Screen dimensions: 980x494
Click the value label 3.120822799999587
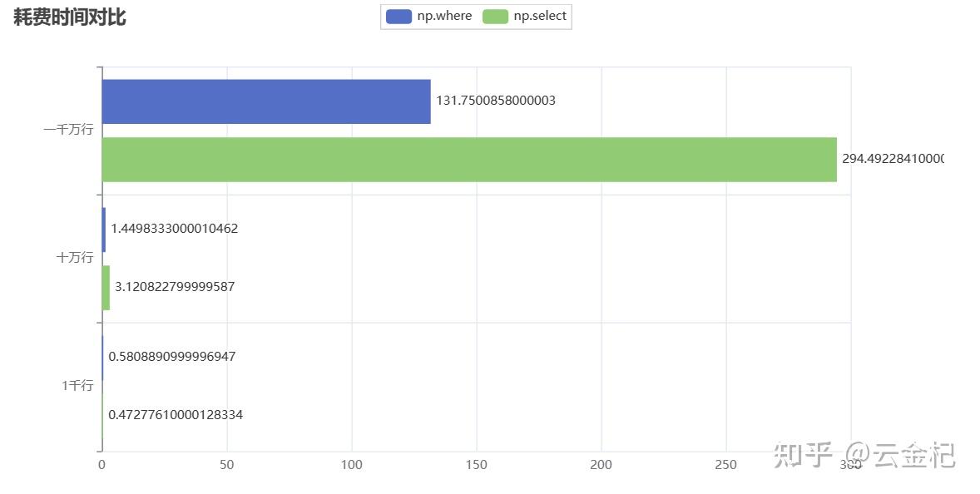(x=175, y=287)
